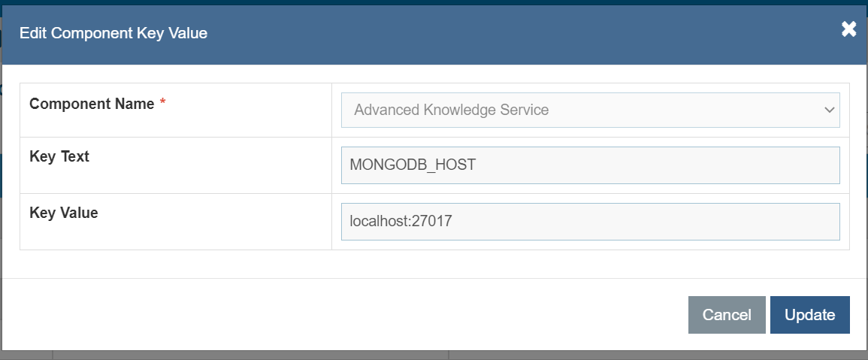The image size is (868, 360).
Task: Click the 'Key Value' label
Action: 64,213
